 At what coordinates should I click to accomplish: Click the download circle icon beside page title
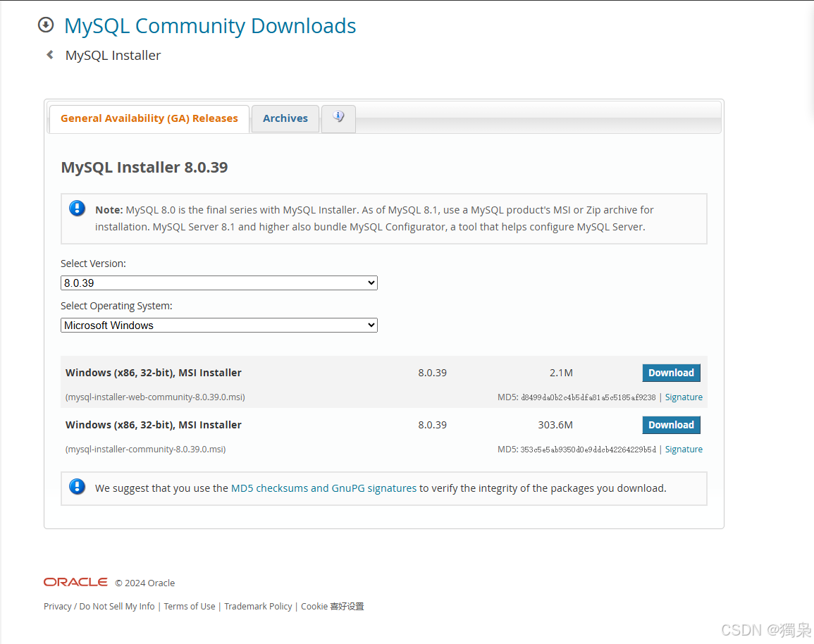pyautogui.click(x=46, y=25)
